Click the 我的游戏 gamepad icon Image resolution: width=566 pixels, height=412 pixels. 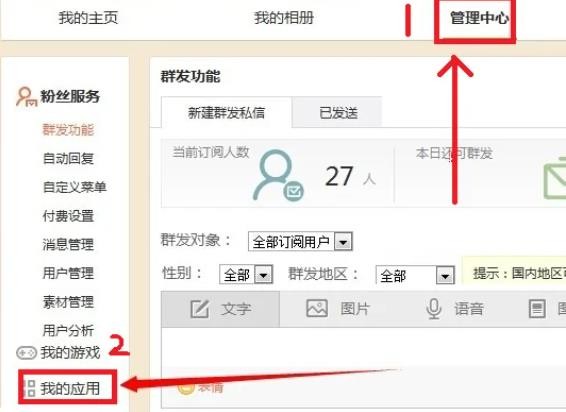(x=26, y=352)
